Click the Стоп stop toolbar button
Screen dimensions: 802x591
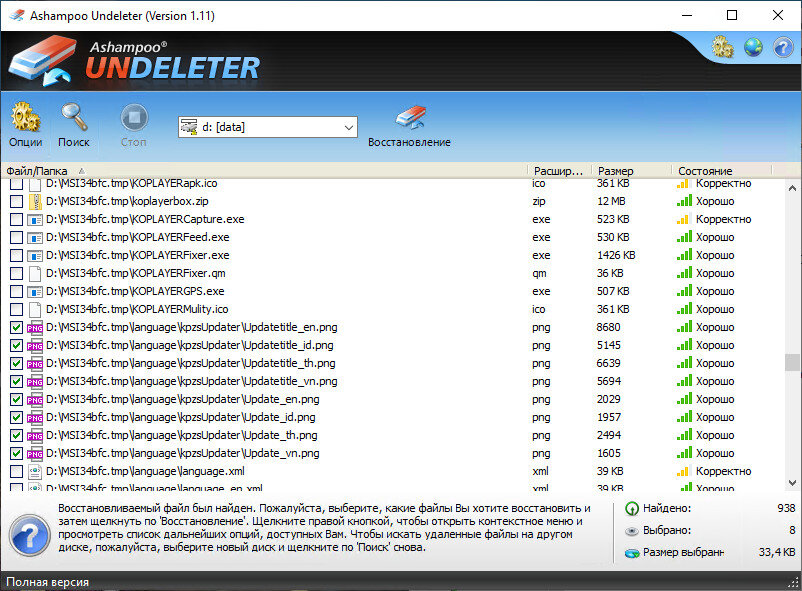pos(133,125)
